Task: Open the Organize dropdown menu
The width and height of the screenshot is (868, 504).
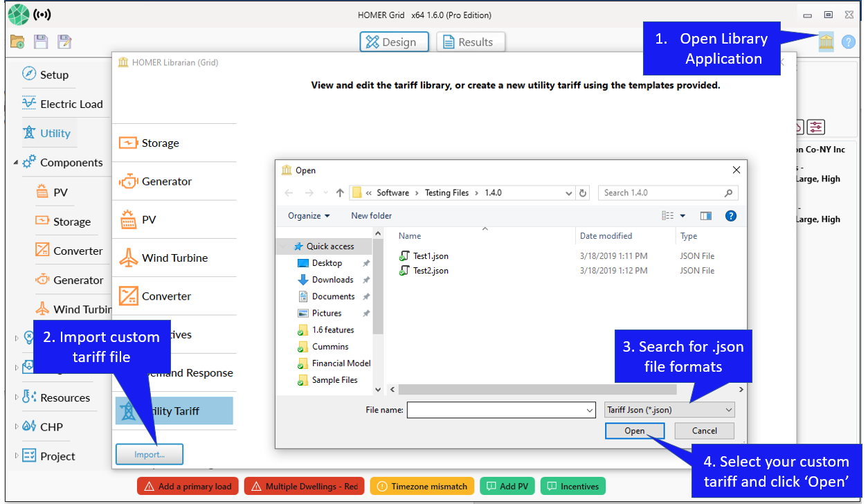Action: 309,215
